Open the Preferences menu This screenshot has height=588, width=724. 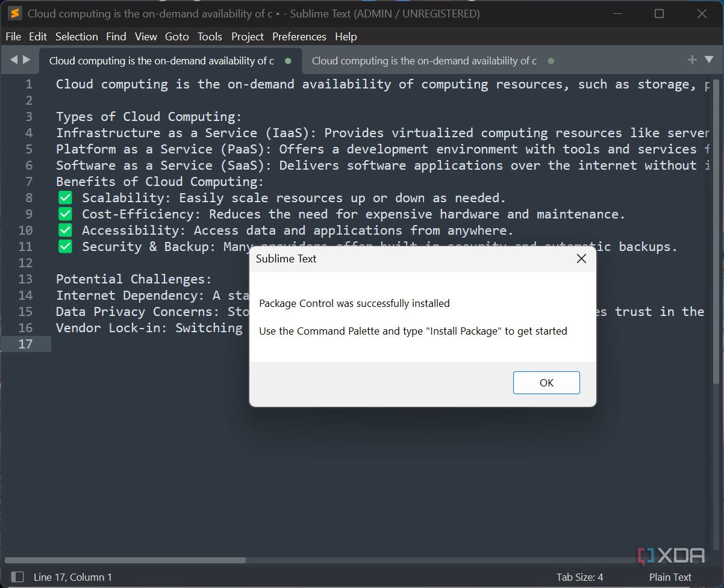pos(299,37)
